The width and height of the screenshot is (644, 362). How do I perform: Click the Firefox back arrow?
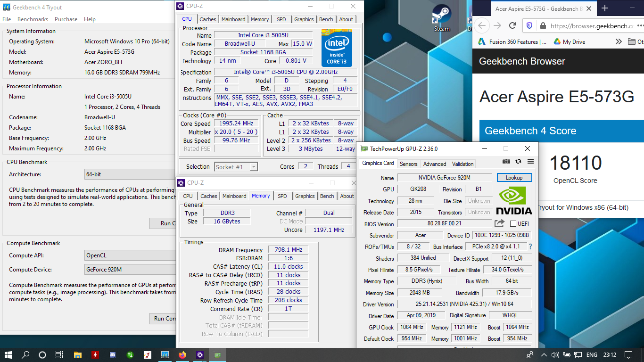[481, 25]
